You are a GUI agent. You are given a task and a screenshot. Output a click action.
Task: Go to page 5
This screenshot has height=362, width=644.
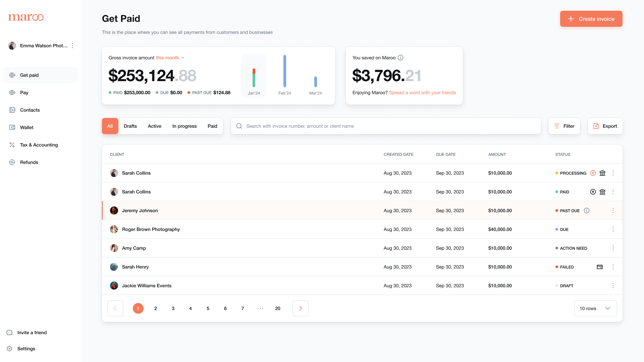[x=208, y=308]
